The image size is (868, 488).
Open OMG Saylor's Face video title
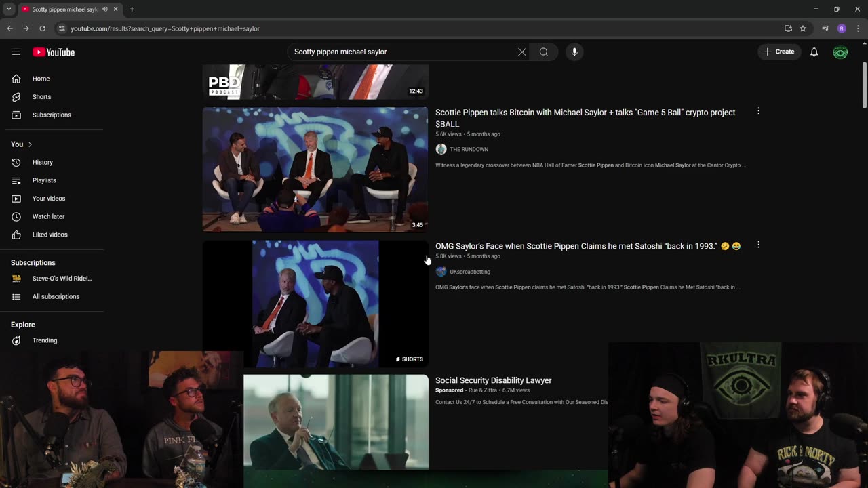point(588,246)
